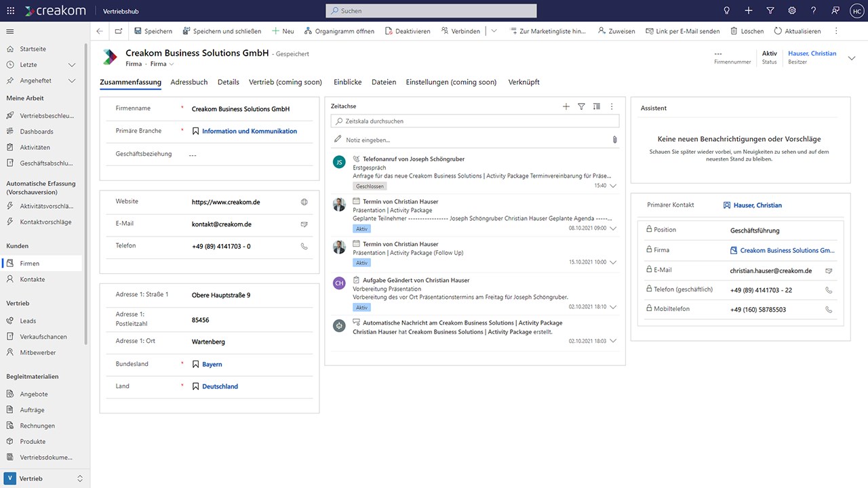Open Information und Kommunikation lookup link
The height and width of the screenshot is (488, 868).
(x=250, y=131)
